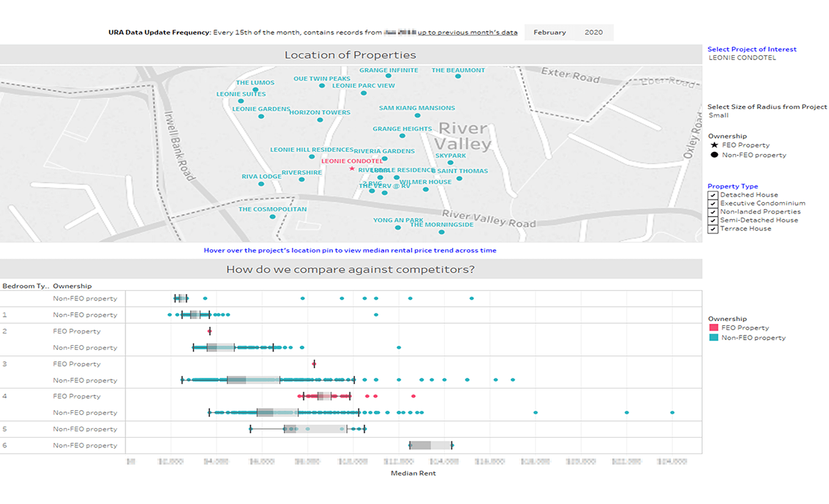Select the LEONIE HILL RESIDENCES pin
The width and height of the screenshot is (829, 504).
(x=312, y=157)
